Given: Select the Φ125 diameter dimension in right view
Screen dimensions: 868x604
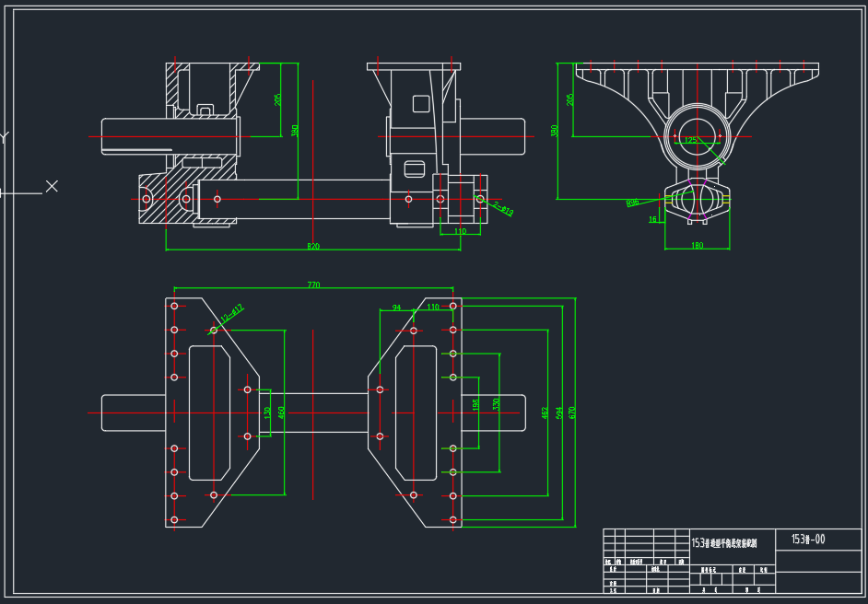Looking at the screenshot, I should pyautogui.click(x=692, y=140).
